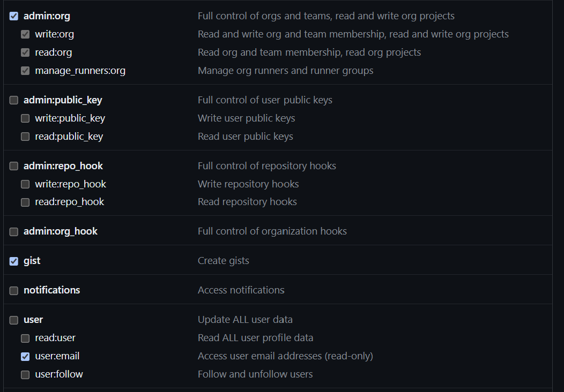564x392 pixels.
Task: Tick the user:follow checkbox
Action: tap(25, 374)
